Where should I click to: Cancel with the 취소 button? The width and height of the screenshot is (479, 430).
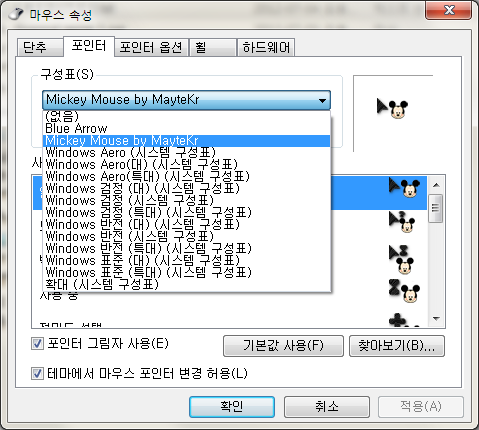tap(327, 407)
